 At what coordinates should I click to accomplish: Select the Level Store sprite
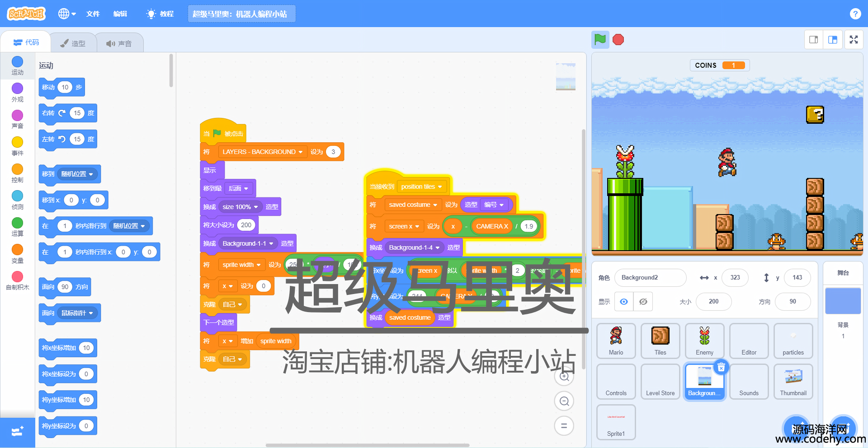point(660,382)
